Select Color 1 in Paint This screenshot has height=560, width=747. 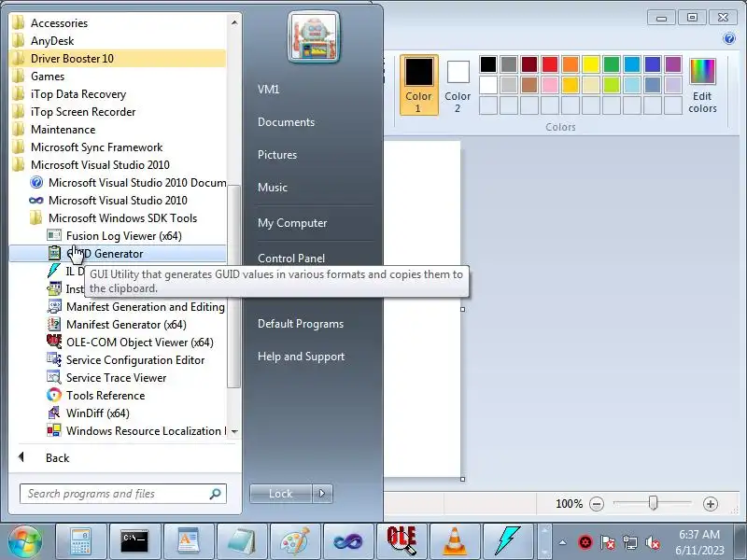[x=418, y=85]
